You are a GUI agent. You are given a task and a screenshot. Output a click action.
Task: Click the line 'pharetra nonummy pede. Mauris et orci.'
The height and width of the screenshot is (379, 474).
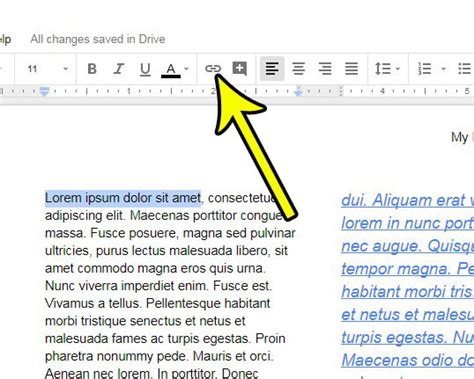[159, 356]
